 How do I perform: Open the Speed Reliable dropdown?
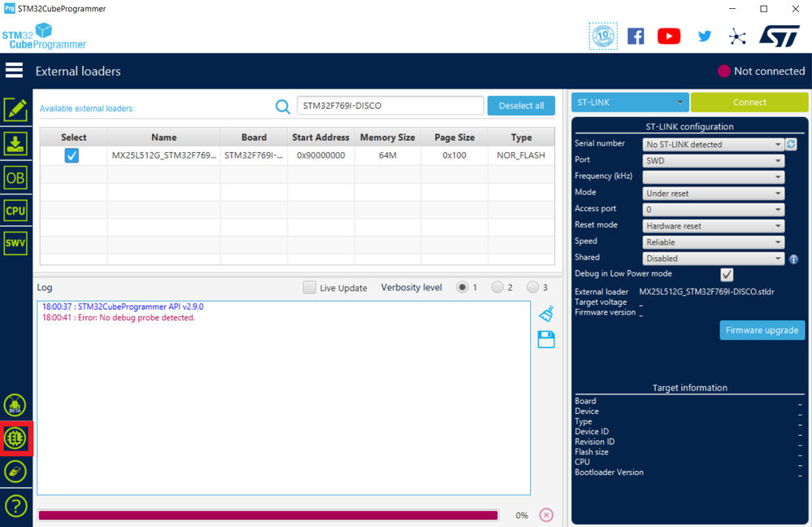[x=713, y=242]
